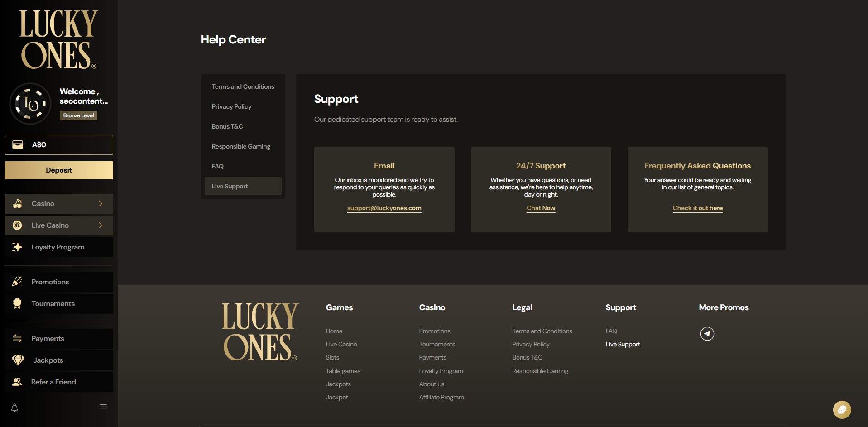Click footer Terms and Conditions link
This screenshot has height=427, width=868.
click(542, 331)
